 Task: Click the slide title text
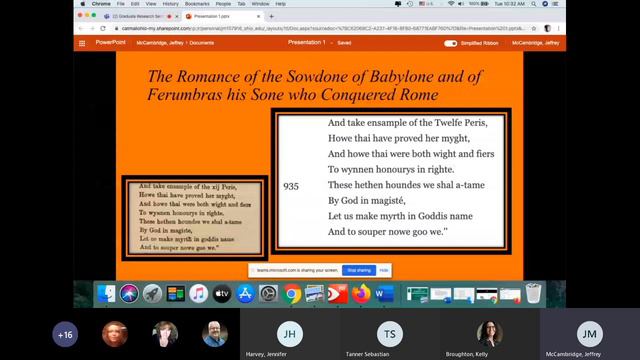click(314, 85)
